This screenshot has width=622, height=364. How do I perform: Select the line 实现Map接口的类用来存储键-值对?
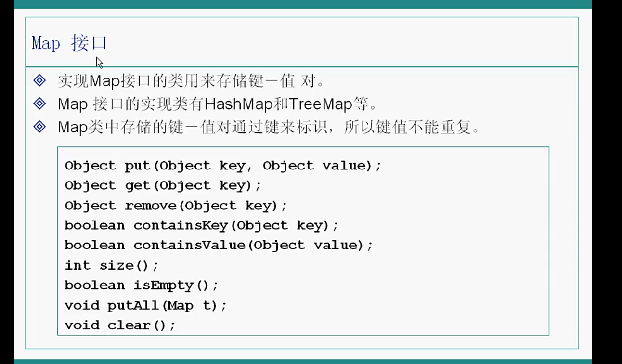[191, 80]
